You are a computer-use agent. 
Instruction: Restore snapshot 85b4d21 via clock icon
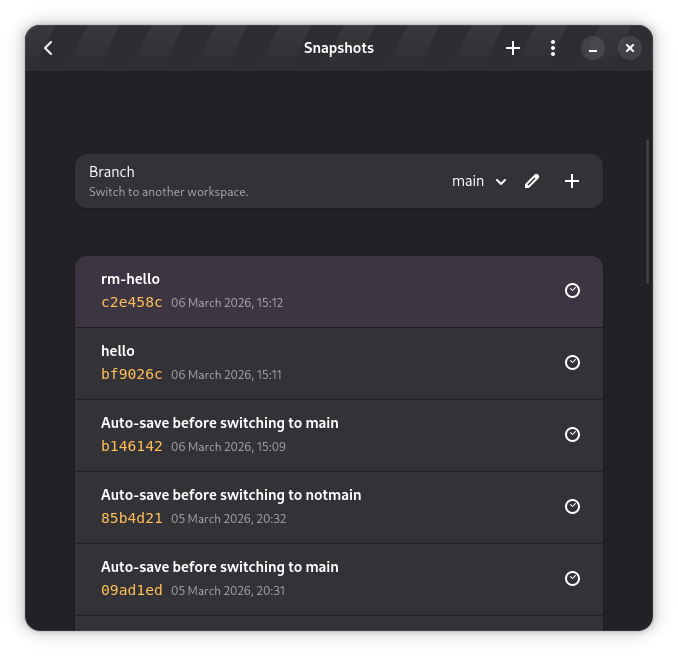point(572,506)
